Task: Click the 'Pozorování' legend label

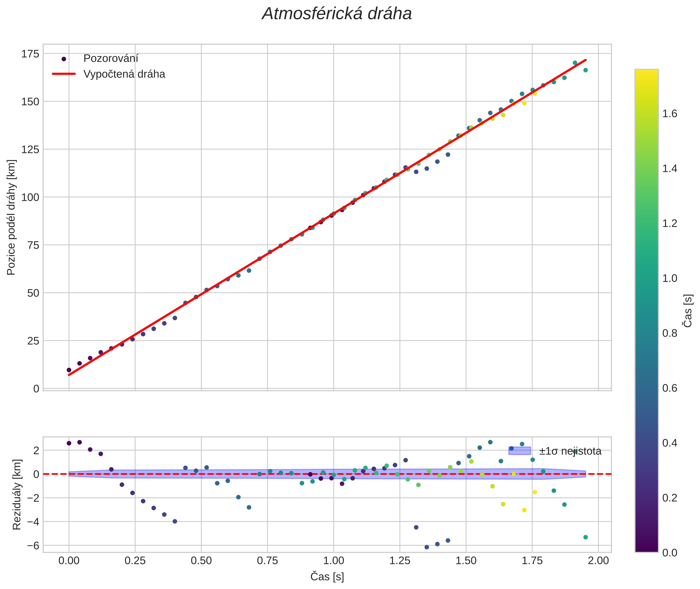Action: pos(111,59)
